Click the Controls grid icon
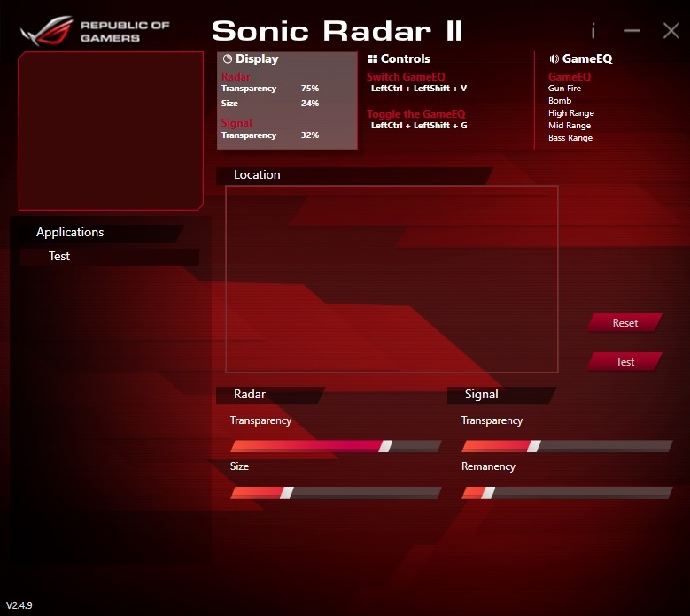 (x=373, y=59)
